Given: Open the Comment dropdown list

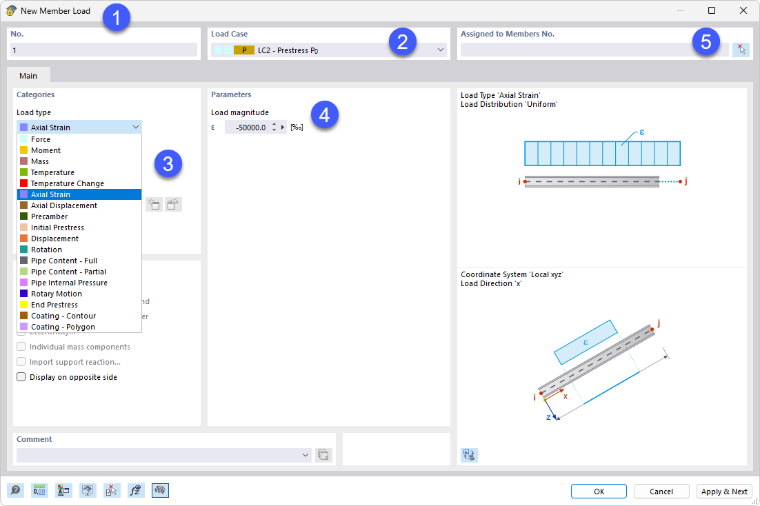Looking at the screenshot, I should point(305,455).
